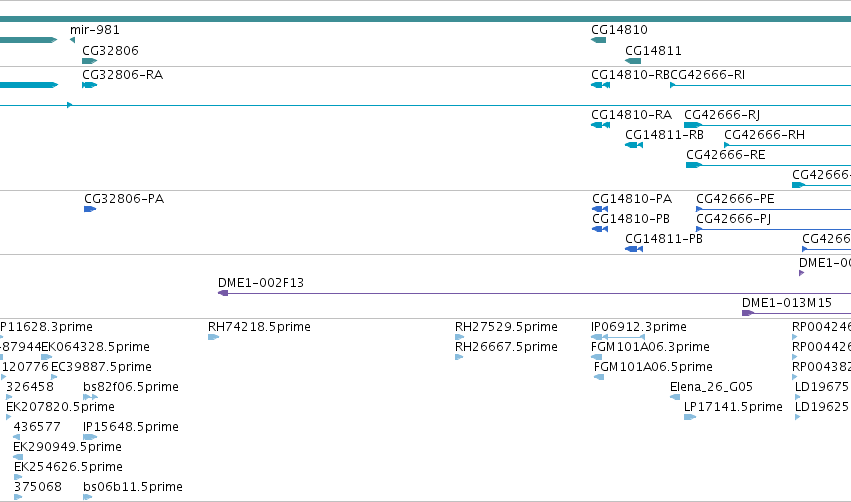The width and height of the screenshot is (851, 502).
Task: Click IP15648.5prime label
Action: pos(131,427)
